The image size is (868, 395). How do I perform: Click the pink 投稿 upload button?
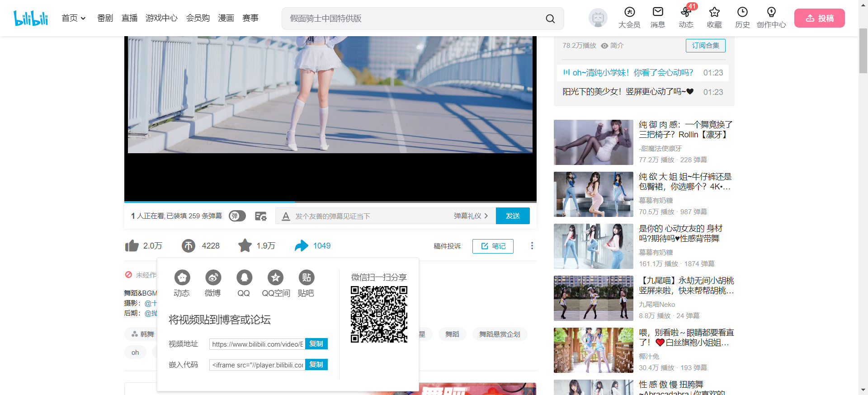point(819,18)
